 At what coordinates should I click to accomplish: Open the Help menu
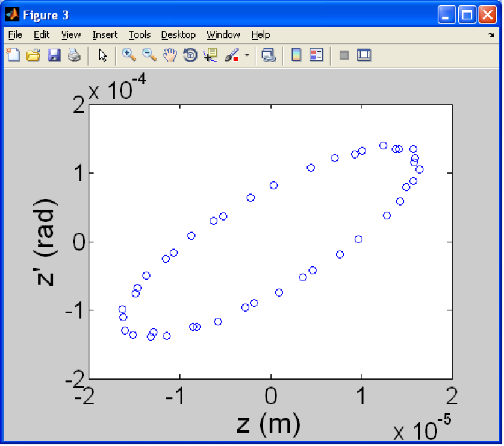tap(260, 35)
